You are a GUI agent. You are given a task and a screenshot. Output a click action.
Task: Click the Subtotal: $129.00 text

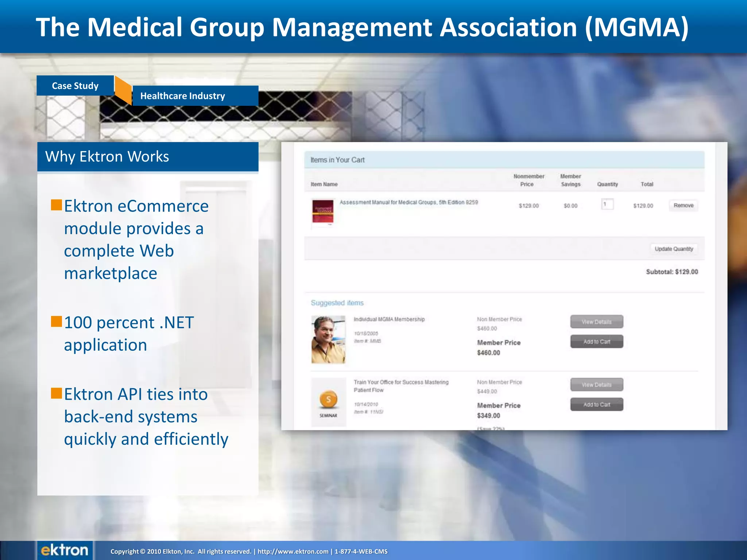672,272
